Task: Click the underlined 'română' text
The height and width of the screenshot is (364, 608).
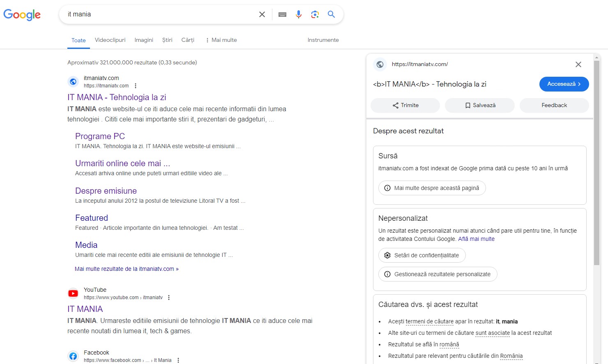Action: [449, 345]
